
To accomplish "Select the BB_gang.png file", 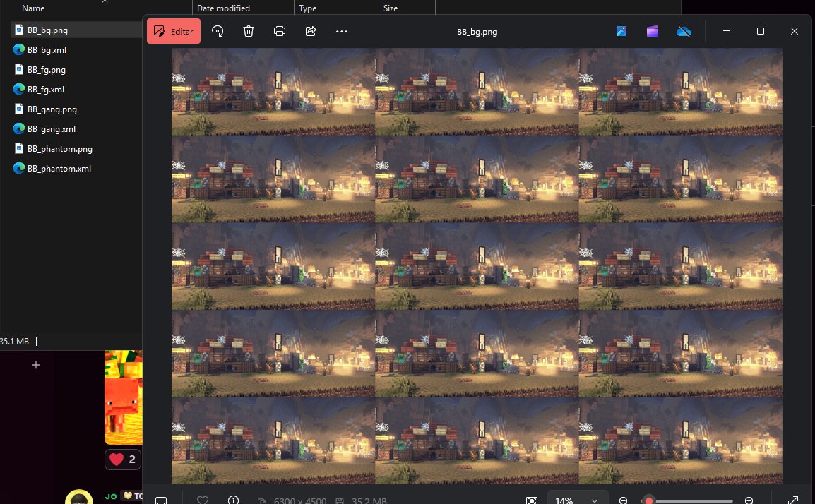I will (52, 109).
